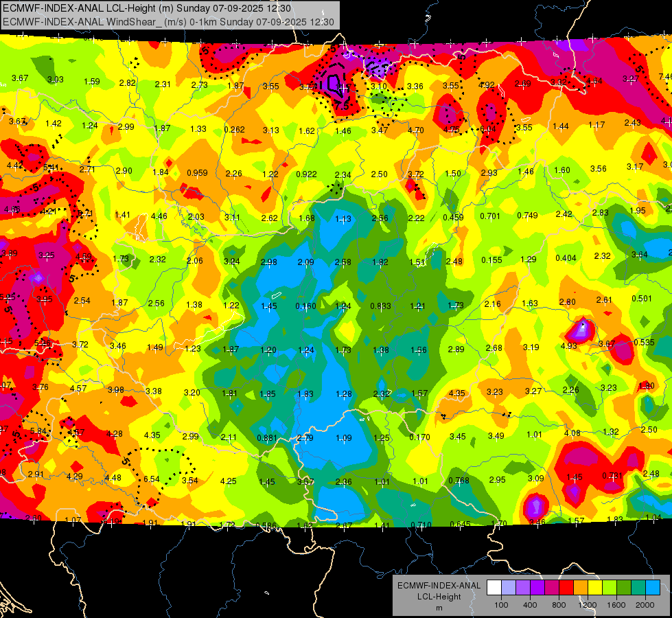Click the unit 'm' in the legend
Viewport: 672px width, 618px height.
point(439,608)
